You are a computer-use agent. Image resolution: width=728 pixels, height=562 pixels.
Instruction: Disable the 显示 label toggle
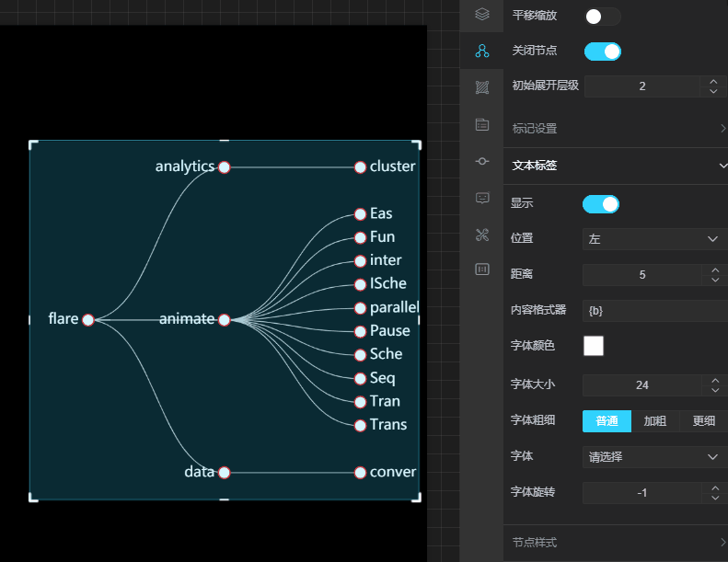tap(601, 204)
